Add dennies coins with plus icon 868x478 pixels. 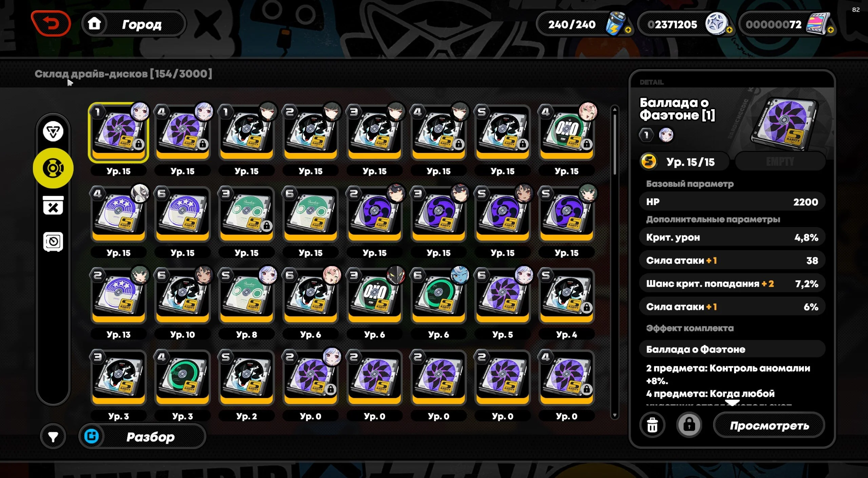click(729, 30)
